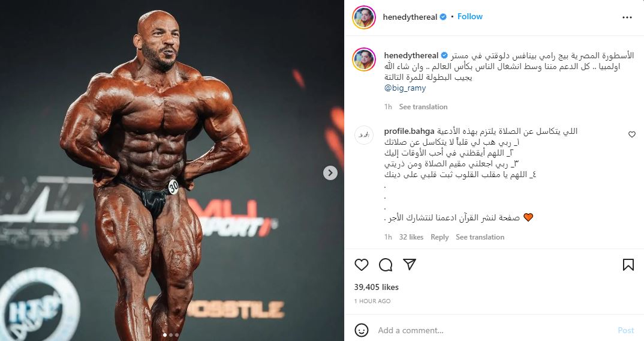View the 39,405 likes list
The width and height of the screenshot is (644, 341).
coord(376,287)
